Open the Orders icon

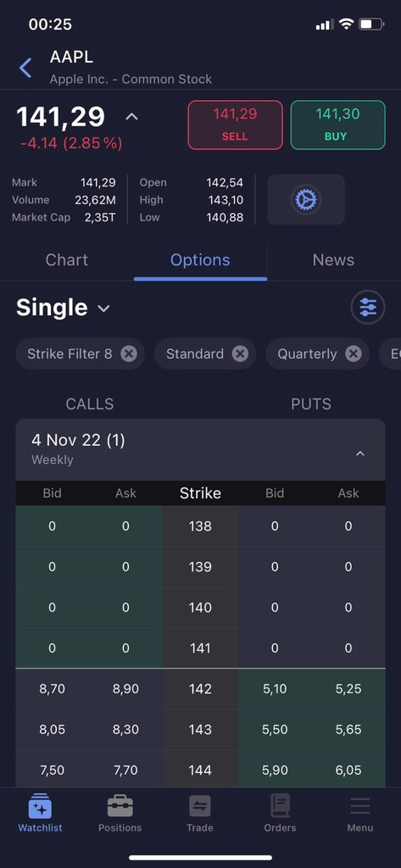280,805
